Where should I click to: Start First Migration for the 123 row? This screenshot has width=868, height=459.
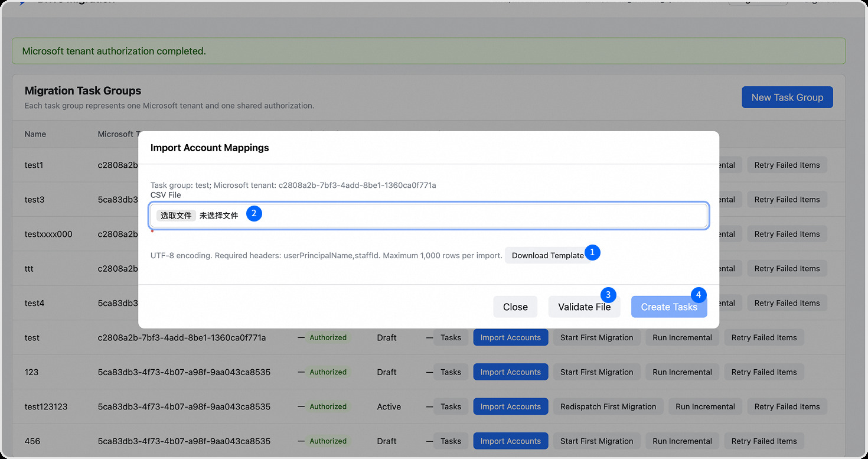coord(596,372)
